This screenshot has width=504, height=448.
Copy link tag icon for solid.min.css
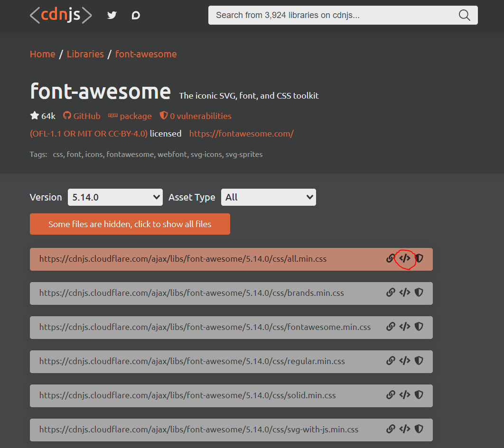pos(405,395)
